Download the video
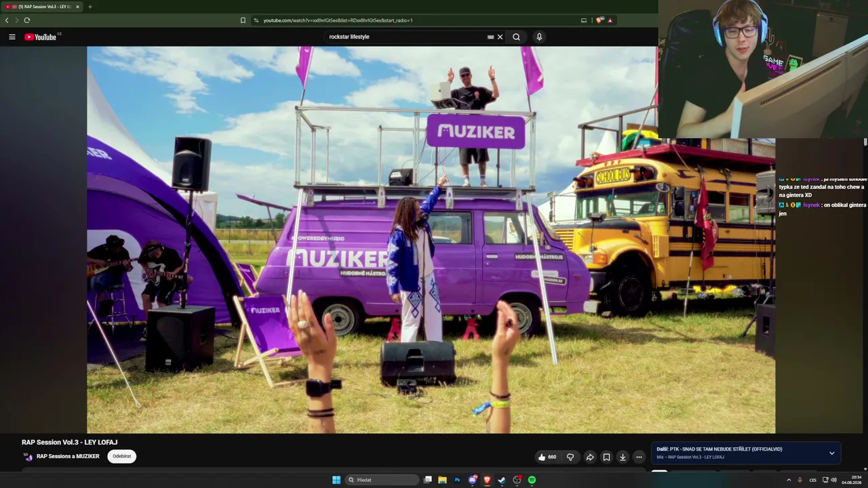This screenshot has width=868, height=488. pos(623,457)
